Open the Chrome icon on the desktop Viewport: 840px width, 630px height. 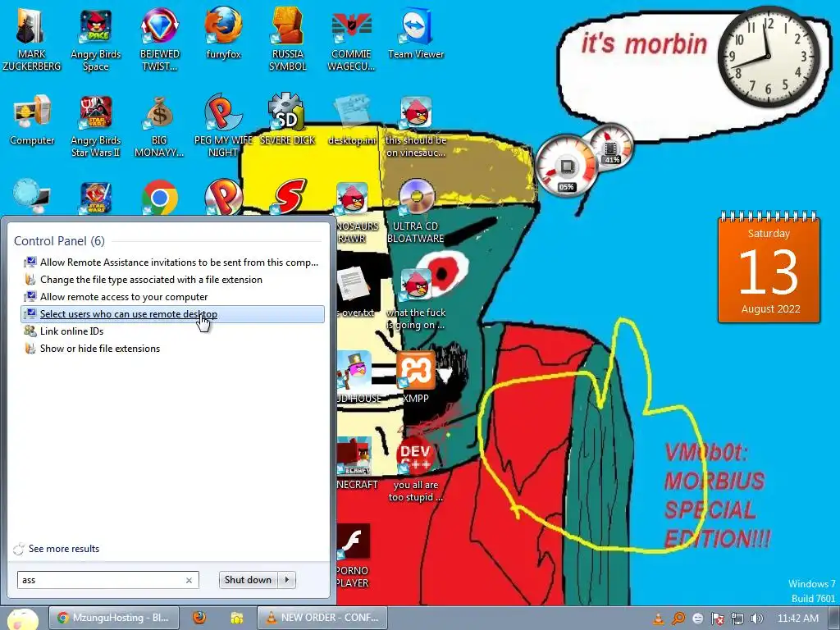point(159,198)
